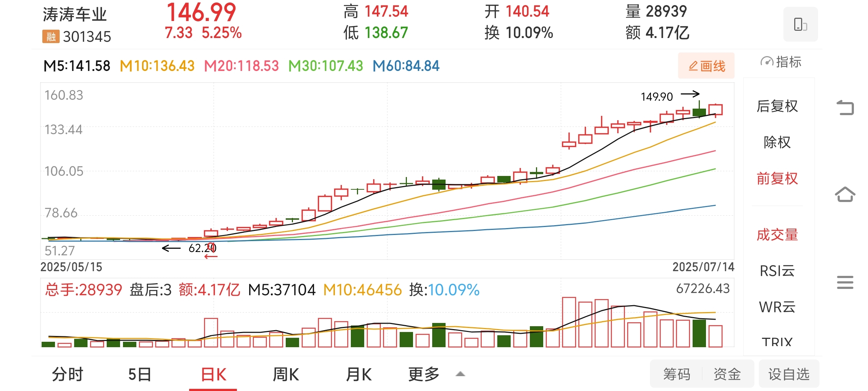Viewport: 868px width, 391px height.
Task: Tap stock code 301345
Action: coord(87,37)
